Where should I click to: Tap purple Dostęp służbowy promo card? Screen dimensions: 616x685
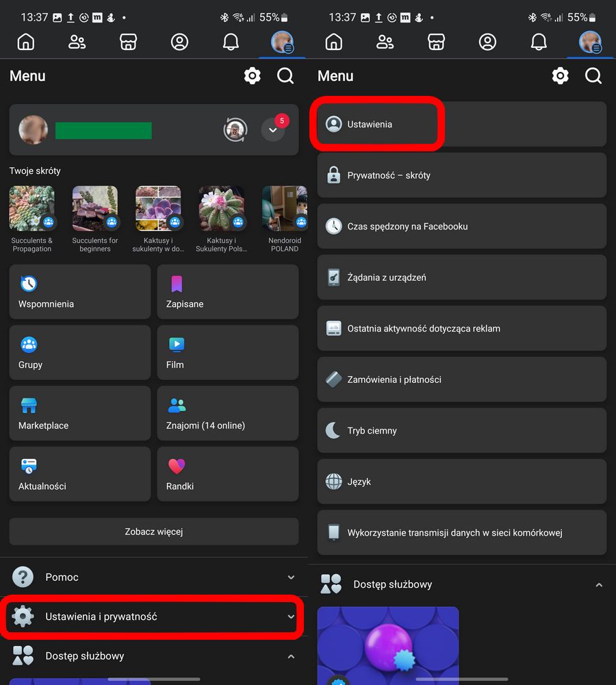click(388, 646)
